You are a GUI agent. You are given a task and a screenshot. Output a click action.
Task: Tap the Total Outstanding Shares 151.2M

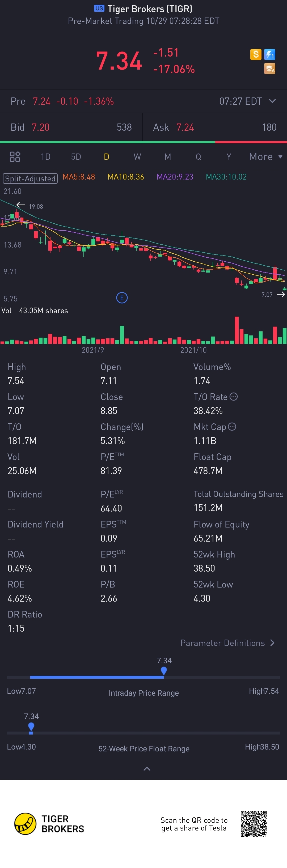click(x=208, y=508)
